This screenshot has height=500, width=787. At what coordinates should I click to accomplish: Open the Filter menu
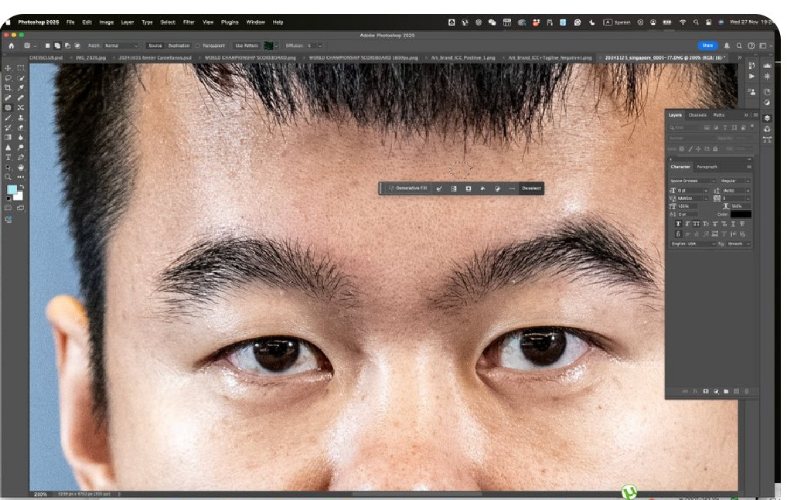point(188,21)
